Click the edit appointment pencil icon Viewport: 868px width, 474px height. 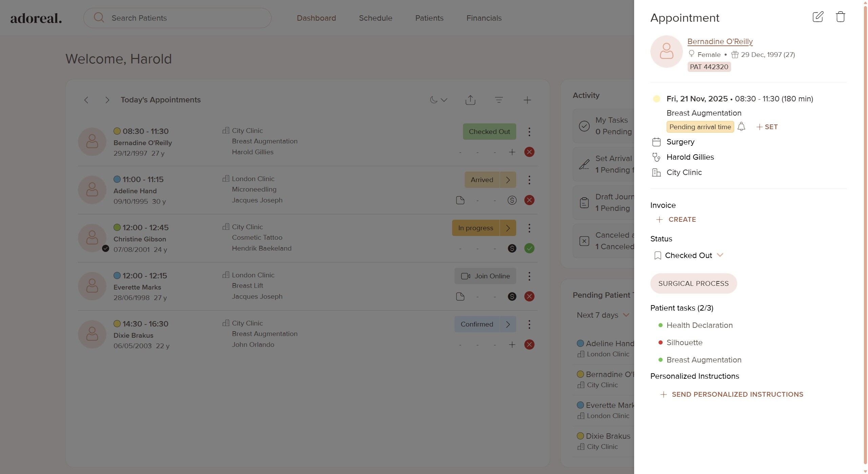pos(817,17)
